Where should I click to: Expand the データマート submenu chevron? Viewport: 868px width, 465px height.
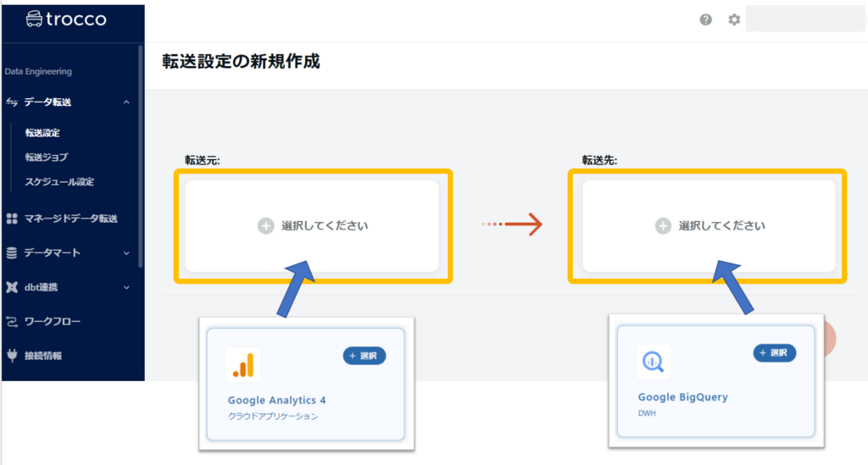click(x=126, y=252)
